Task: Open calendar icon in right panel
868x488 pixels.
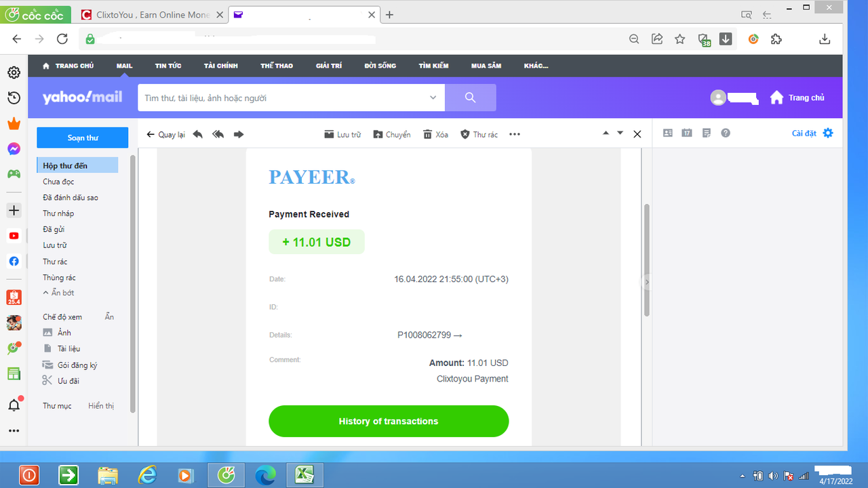Action: pyautogui.click(x=687, y=133)
